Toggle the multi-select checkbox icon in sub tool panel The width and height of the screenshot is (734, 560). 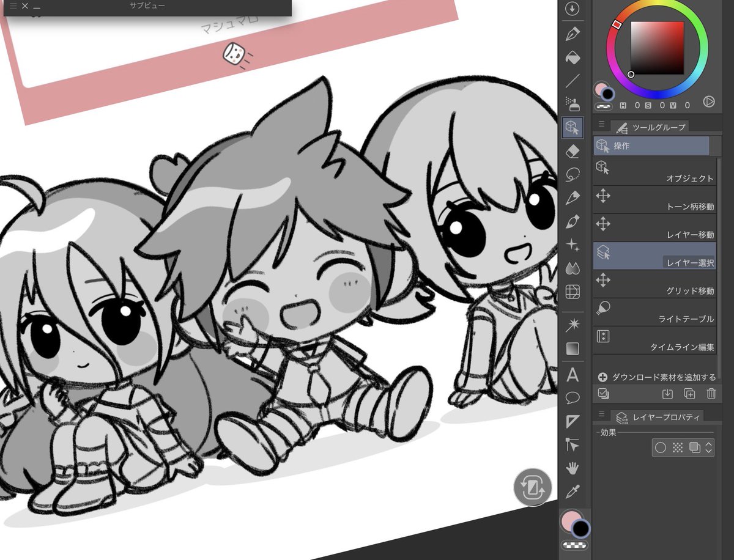point(603,394)
